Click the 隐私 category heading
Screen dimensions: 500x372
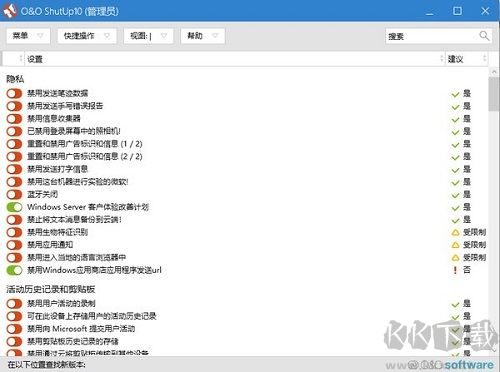coord(15,79)
